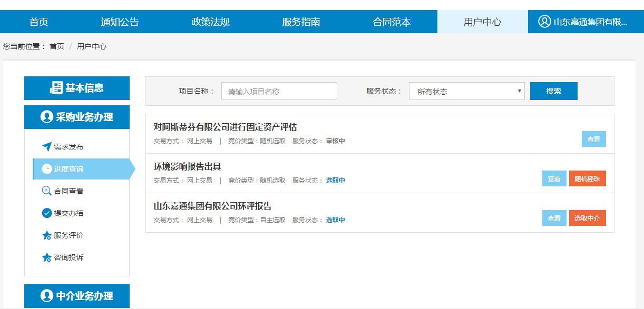Click 选取中介 for 山东嘉通集团有限公司环评报告
The height and width of the screenshot is (309, 644).
(587, 218)
